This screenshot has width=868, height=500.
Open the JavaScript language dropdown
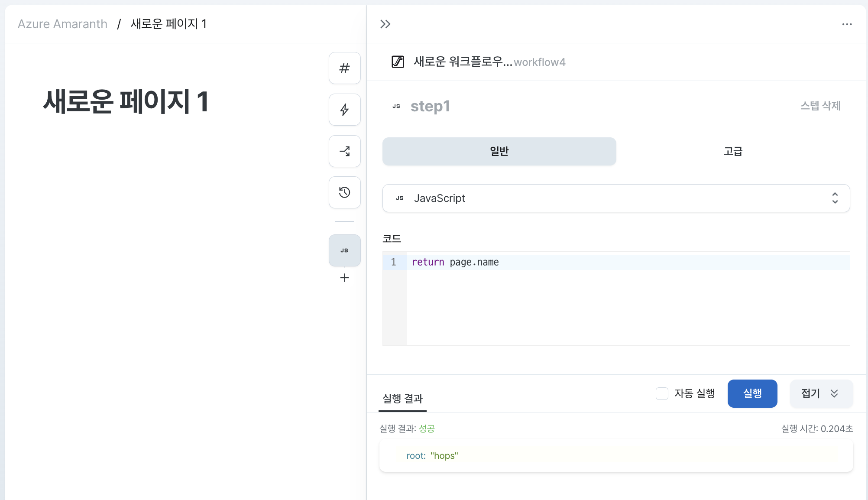coord(616,198)
